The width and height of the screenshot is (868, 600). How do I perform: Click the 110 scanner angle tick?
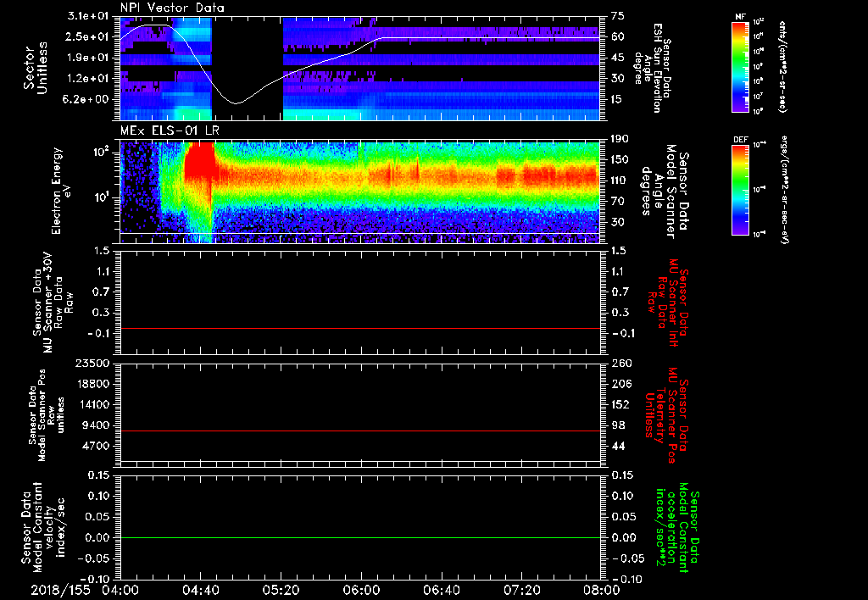click(x=620, y=181)
